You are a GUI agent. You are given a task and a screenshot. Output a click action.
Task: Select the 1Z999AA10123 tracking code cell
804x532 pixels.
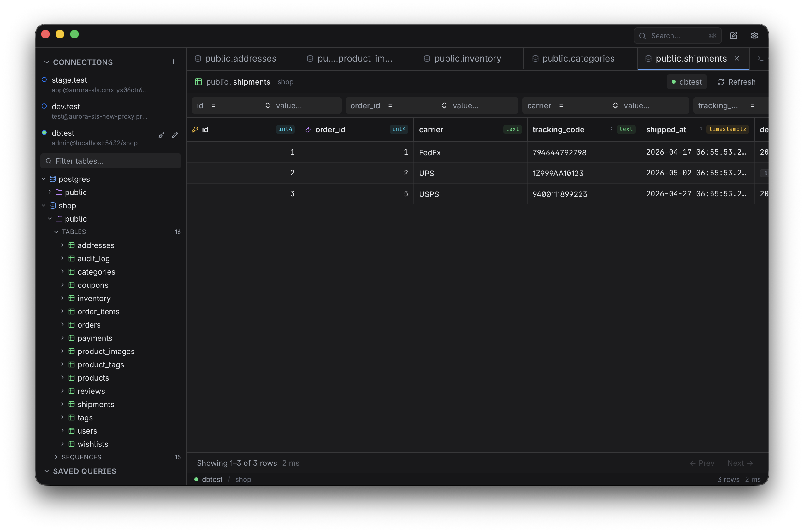tap(583, 173)
